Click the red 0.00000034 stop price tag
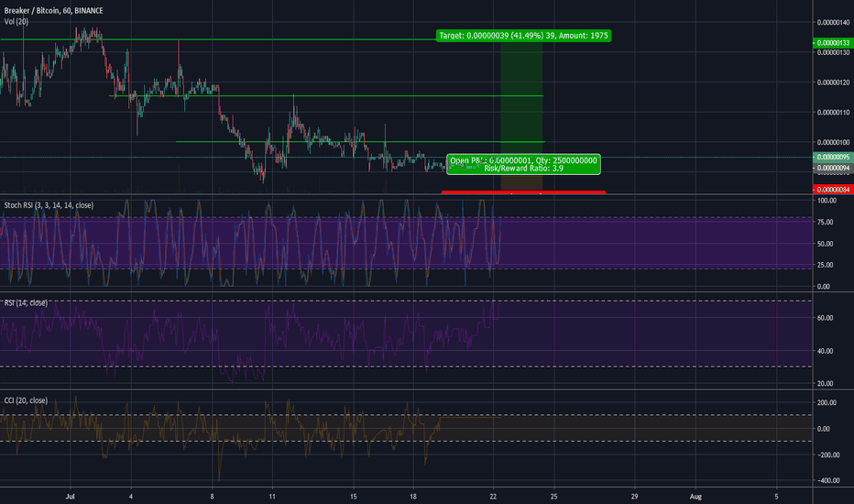Image resolution: width=854 pixels, height=504 pixels. coord(833,189)
